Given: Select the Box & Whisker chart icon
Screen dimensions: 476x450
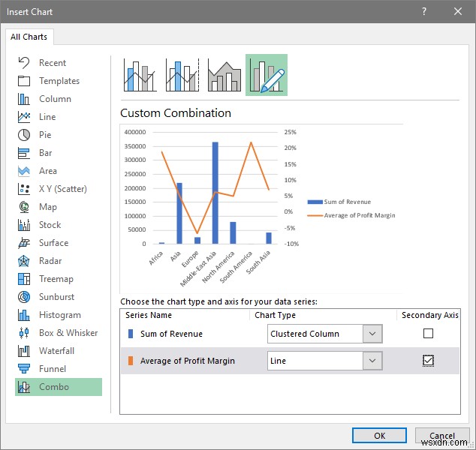Looking at the screenshot, I should [24, 333].
